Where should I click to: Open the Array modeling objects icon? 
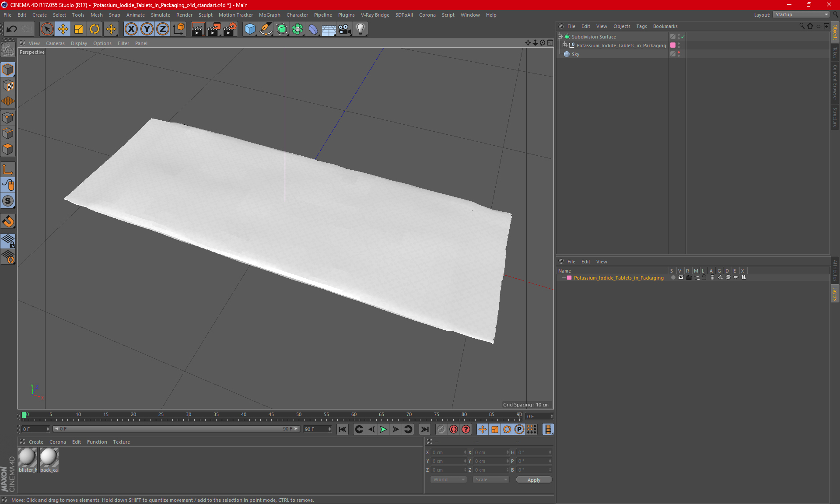(297, 29)
